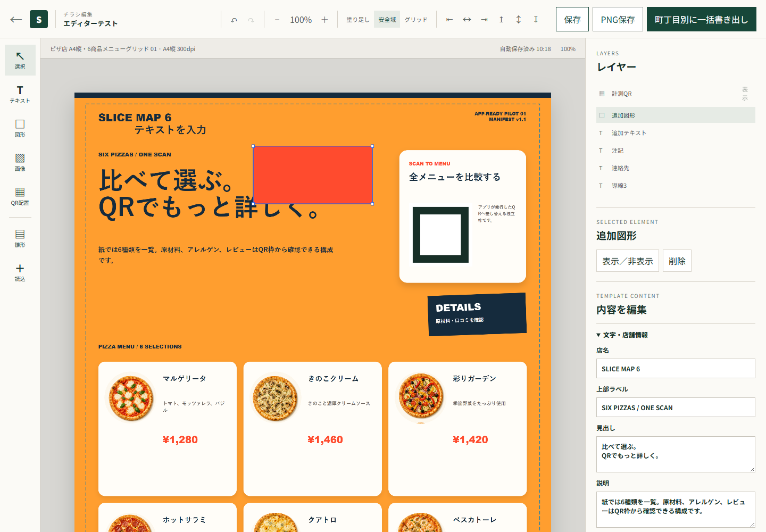Open the QR配置 tool
Viewport: 766px width, 532px height.
[x=20, y=196]
